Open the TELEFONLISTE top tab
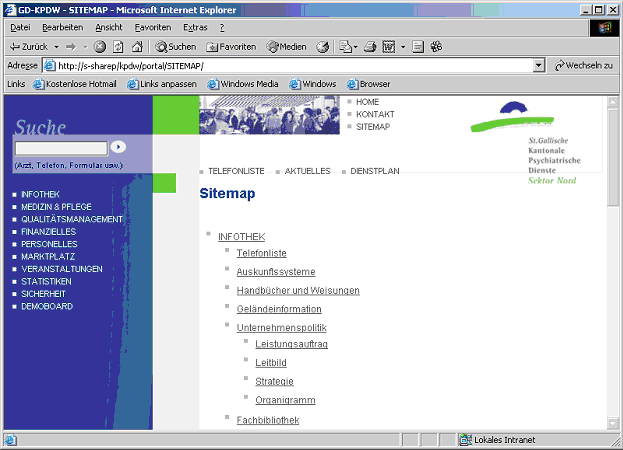 [236, 171]
